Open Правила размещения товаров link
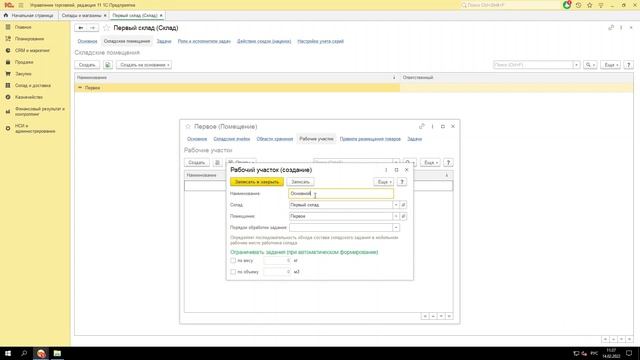This screenshot has height=360, width=640. click(x=370, y=139)
